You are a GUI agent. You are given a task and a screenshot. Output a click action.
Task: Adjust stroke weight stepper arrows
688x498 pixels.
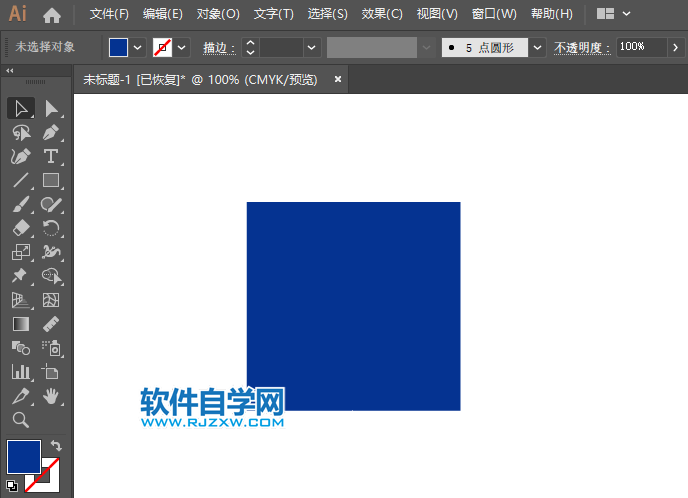(250, 47)
